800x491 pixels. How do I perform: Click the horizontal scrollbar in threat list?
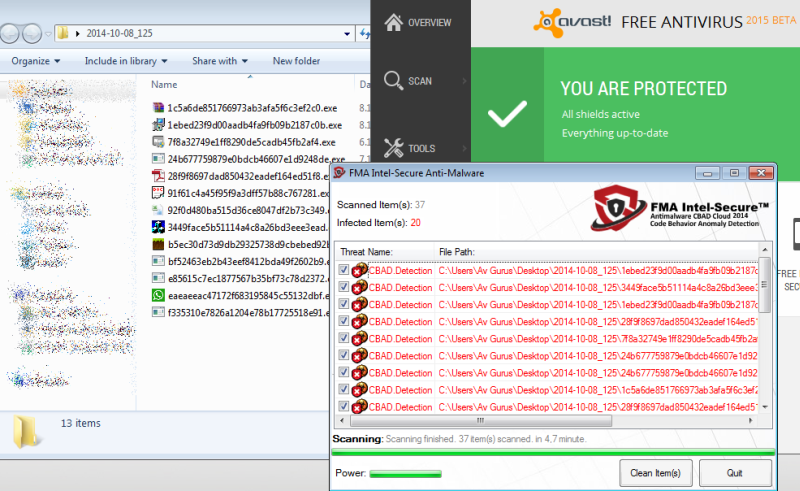(x=481, y=421)
